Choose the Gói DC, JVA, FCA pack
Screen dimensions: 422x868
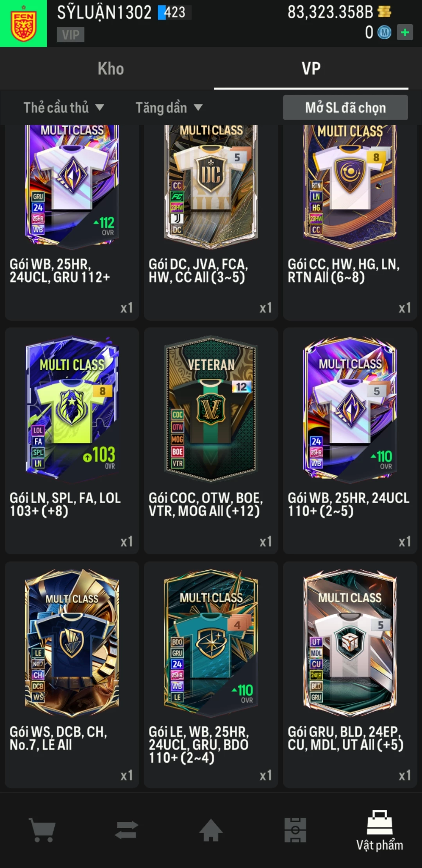[211, 223]
